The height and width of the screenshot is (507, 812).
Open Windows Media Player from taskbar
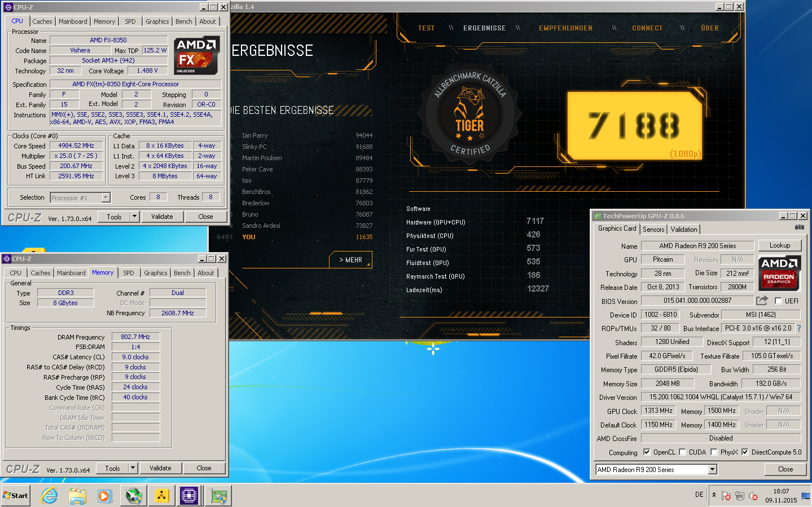click(x=105, y=496)
